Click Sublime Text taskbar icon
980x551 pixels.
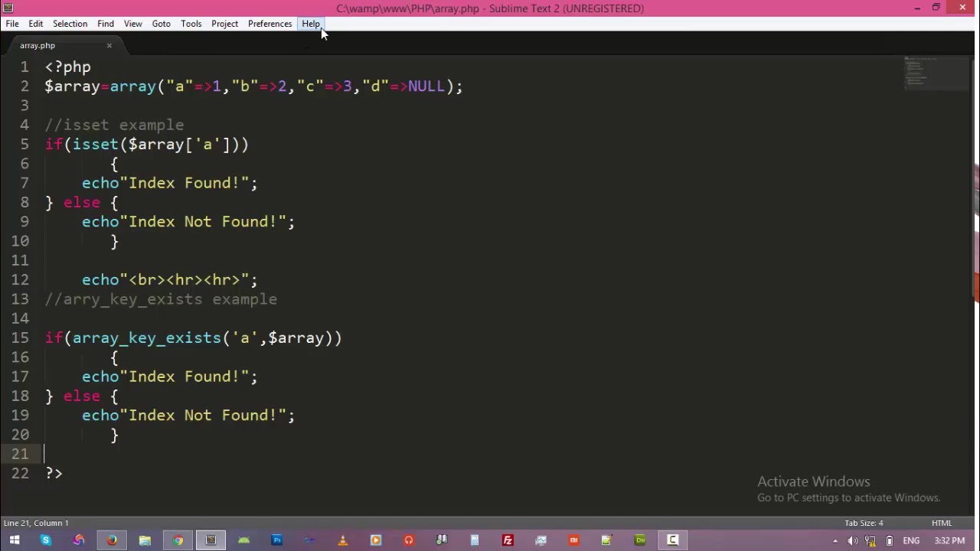(x=211, y=540)
